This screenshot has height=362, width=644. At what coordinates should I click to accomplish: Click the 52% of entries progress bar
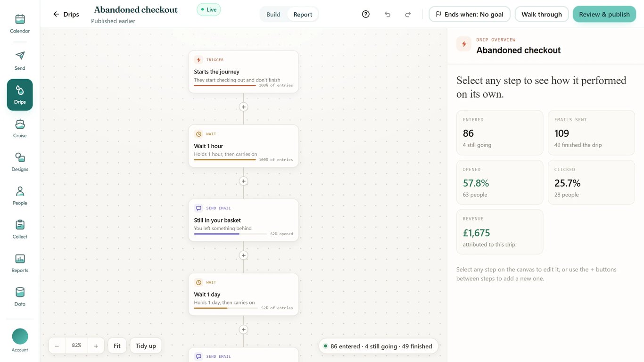(226, 308)
